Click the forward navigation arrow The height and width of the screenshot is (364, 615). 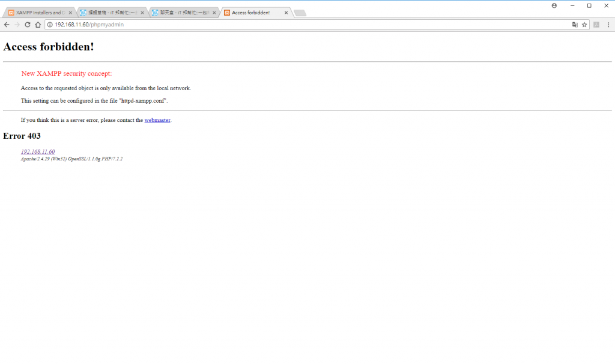tap(17, 24)
